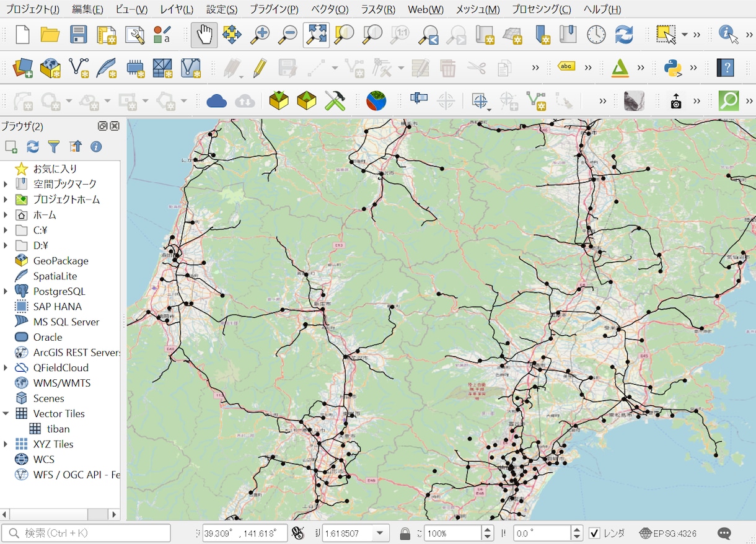
Task: Undock the ブラウザ(2) panel with float button
Action: (x=103, y=126)
